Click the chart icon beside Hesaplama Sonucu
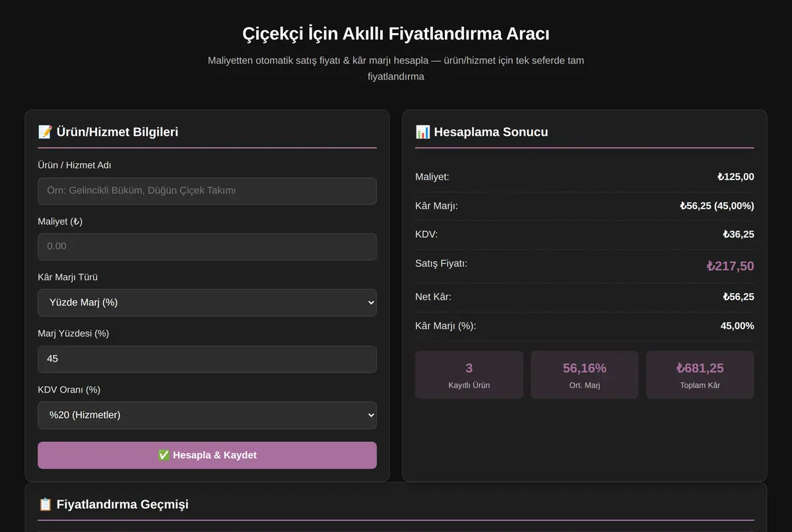 (x=422, y=132)
